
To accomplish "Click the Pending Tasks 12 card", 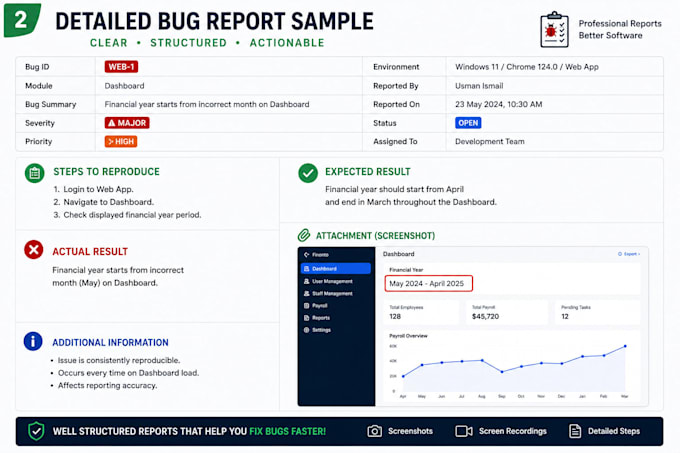I will point(597,312).
